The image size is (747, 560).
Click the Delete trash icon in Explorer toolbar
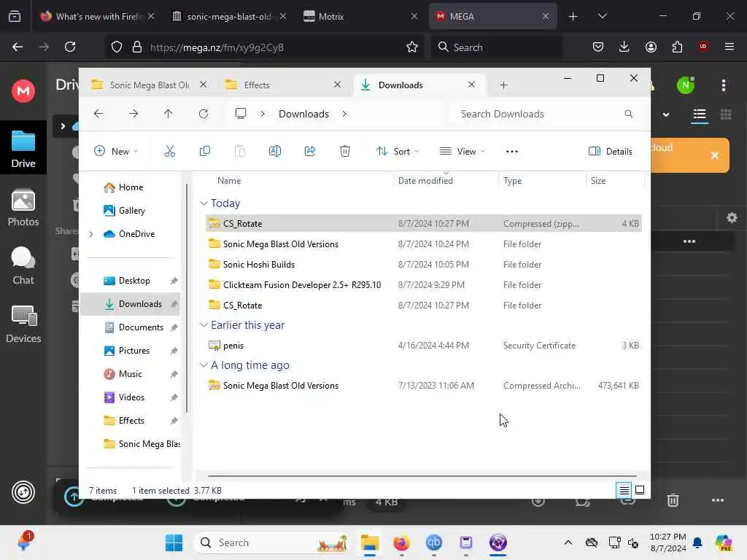click(345, 152)
